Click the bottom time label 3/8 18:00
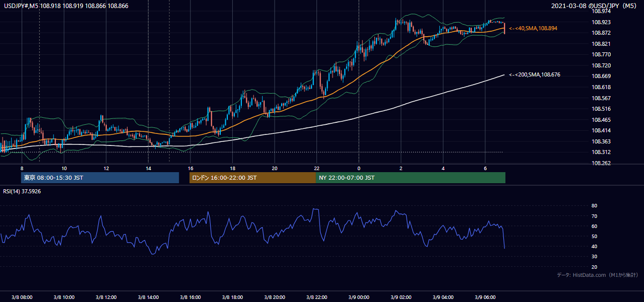Screen dimensions: 644x302 232,297
